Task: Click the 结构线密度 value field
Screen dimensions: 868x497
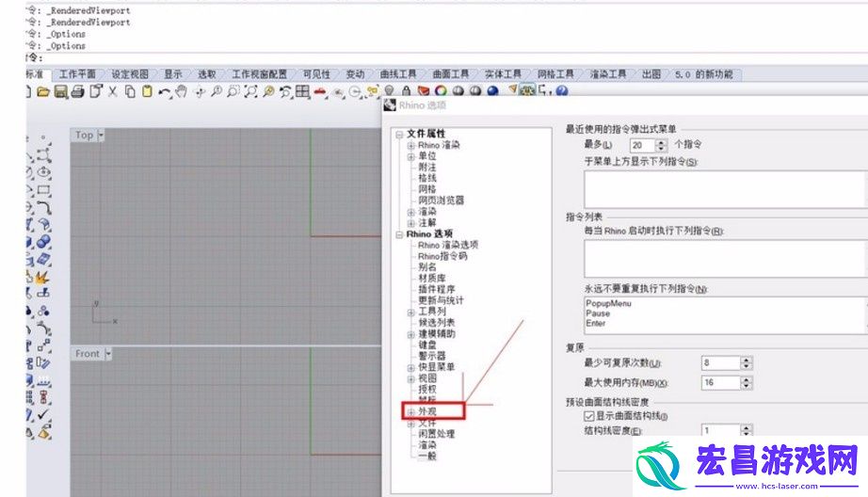Action: click(721, 430)
